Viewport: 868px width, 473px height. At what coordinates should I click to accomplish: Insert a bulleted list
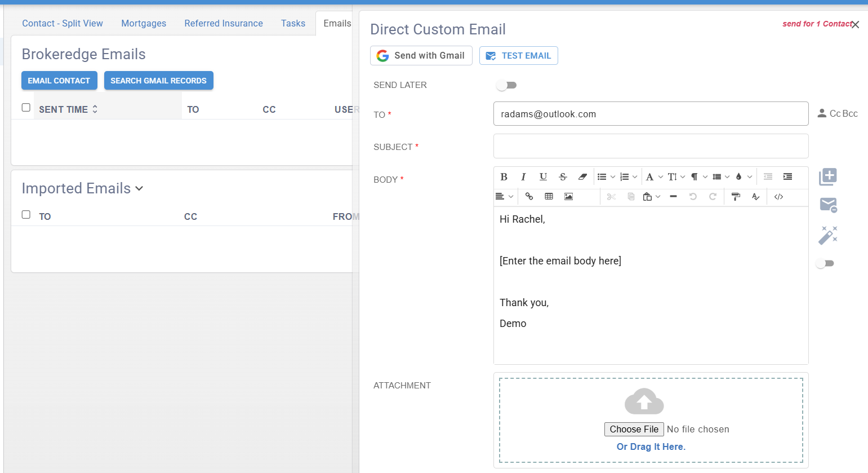click(x=602, y=176)
